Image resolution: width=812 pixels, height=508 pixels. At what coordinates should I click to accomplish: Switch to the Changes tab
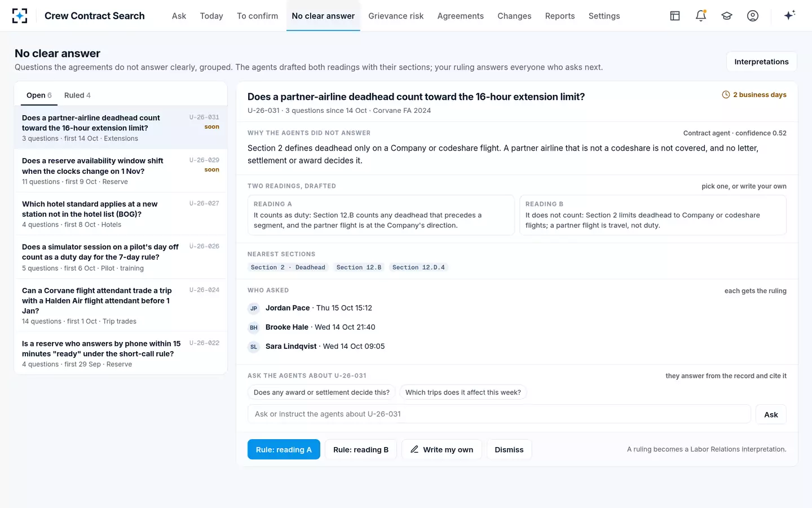[x=514, y=16]
